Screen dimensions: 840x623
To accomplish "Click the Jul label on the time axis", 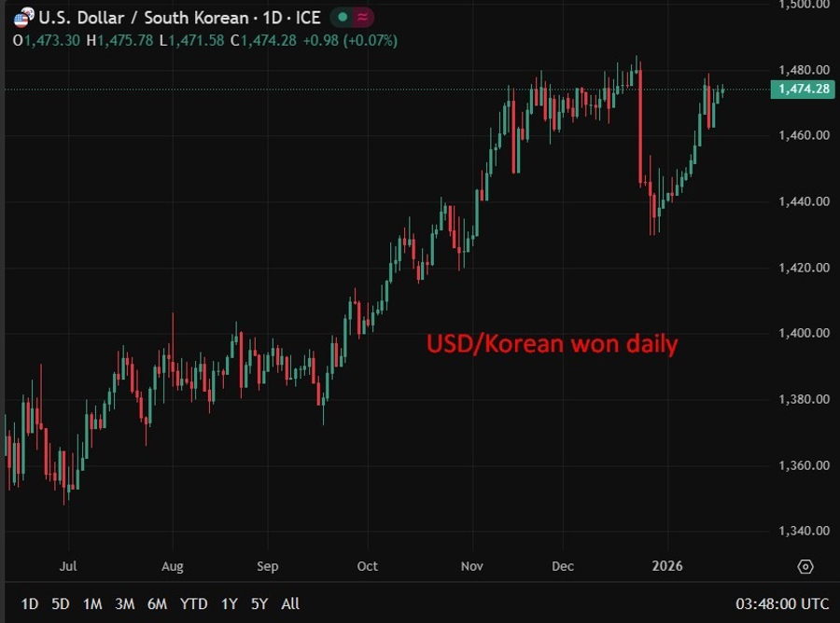I will pyautogui.click(x=67, y=566).
